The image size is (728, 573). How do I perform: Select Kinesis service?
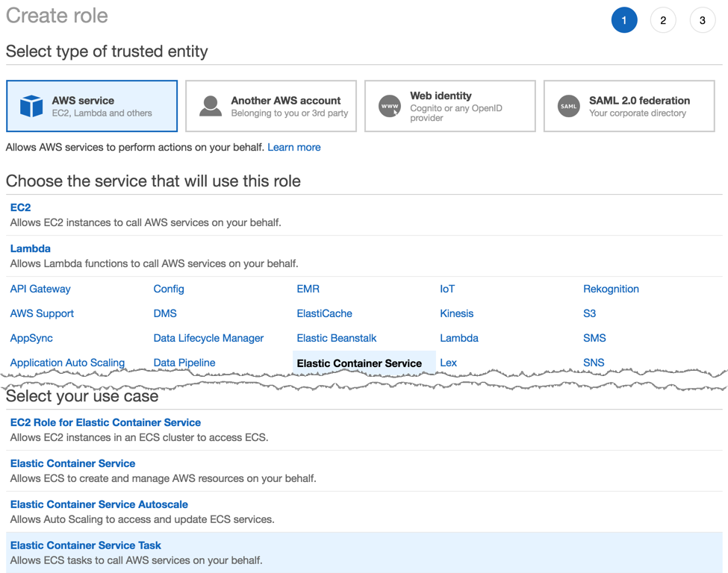(x=456, y=313)
